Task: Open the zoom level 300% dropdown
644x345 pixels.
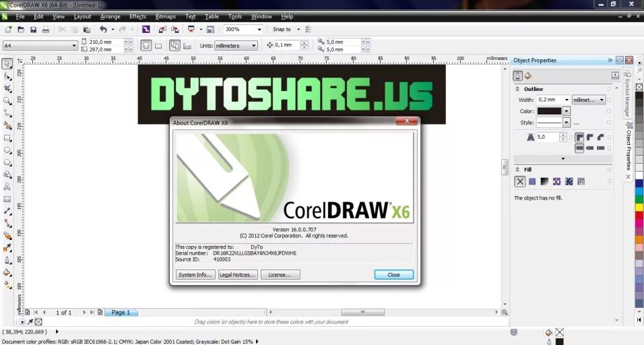Action: tap(259, 30)
